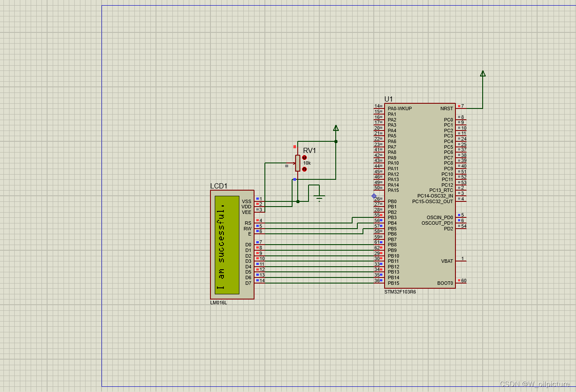Click pin number 60 next to BOOT0
576x392 pixels.
pos(464,280)
